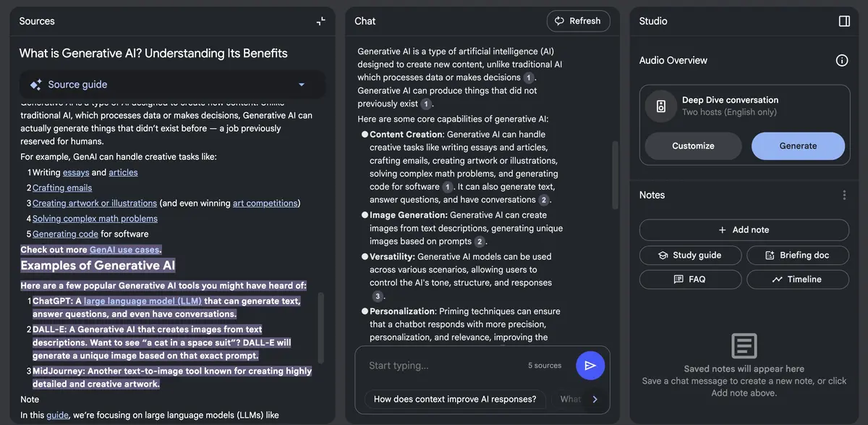The image size is (868, 425).
Task: Toggle the Studio panel layout icon
Action: (845, 21)
